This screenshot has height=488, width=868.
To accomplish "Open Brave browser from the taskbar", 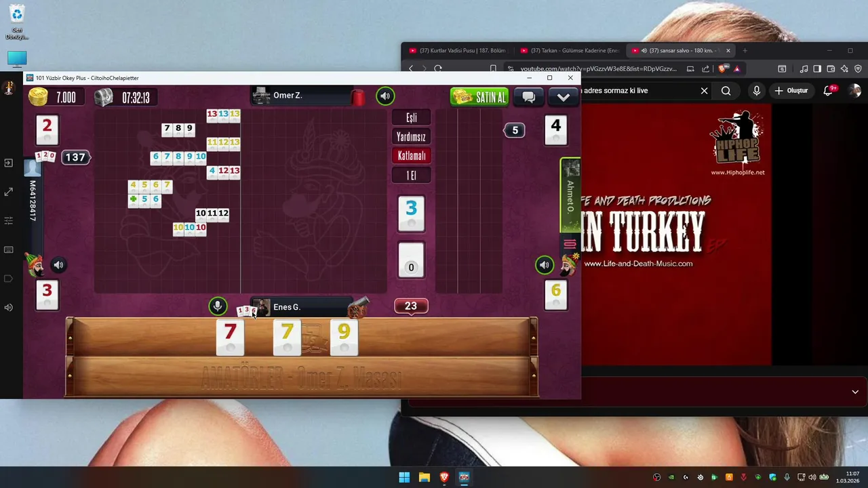I will pyautogui.click(x=444, y=477).
